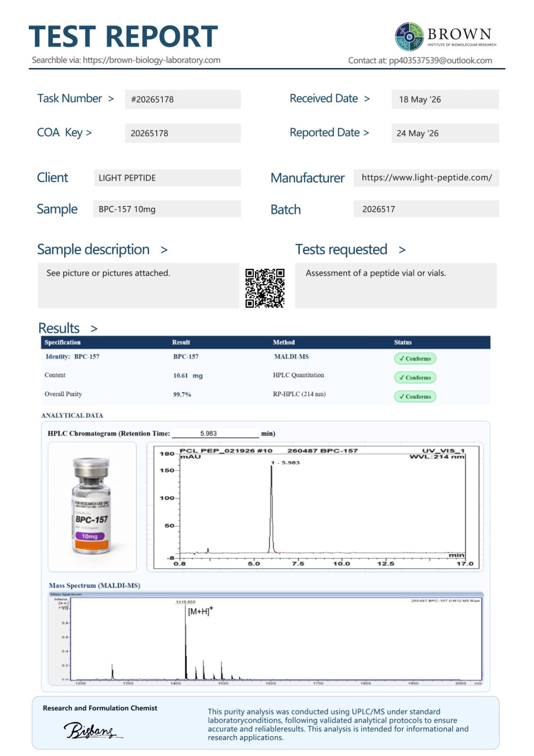This screenshot has width=534, height=756.
Task: Click the purity result 99.7%
Action: tap(182, 395)
